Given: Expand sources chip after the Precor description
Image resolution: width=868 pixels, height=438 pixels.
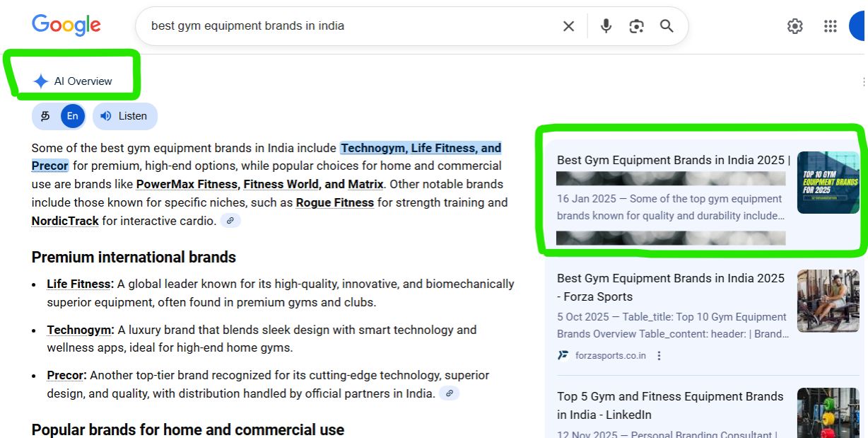Looking at the screenshot, I should [x=450, y=393].
